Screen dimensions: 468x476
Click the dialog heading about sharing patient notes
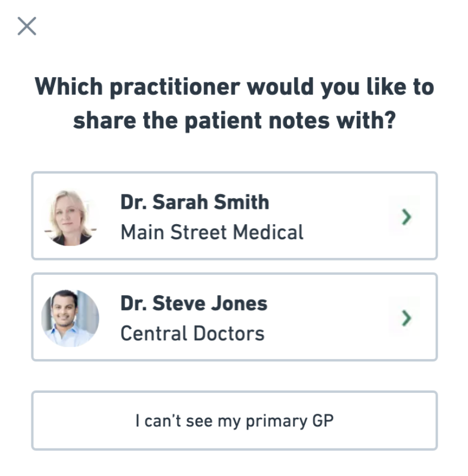point(234,103)
